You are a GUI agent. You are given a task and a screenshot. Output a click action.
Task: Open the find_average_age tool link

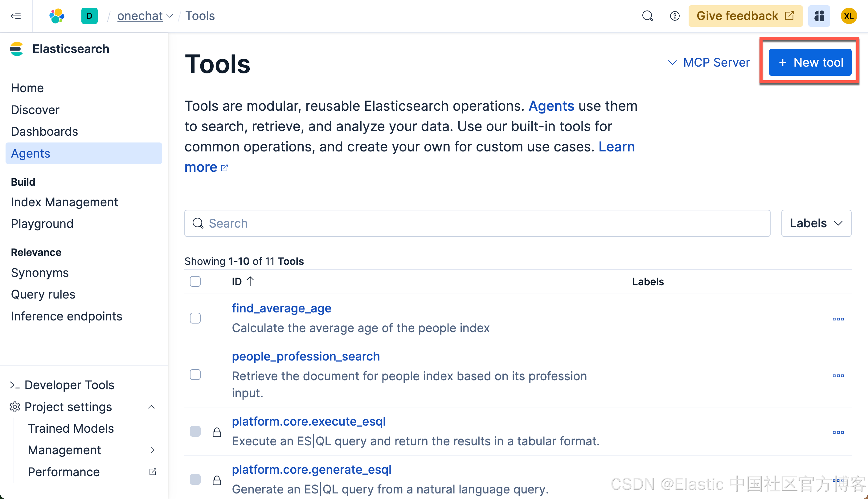pyautogui.click(x=281, y=308)
